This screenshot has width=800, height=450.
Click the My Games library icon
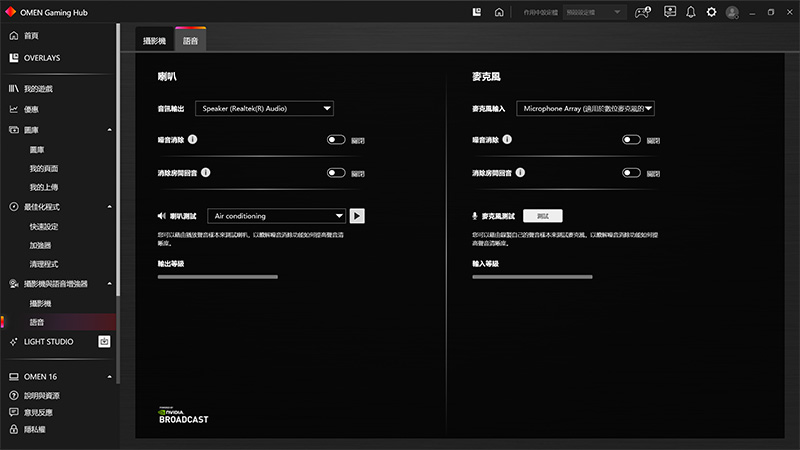14,89
